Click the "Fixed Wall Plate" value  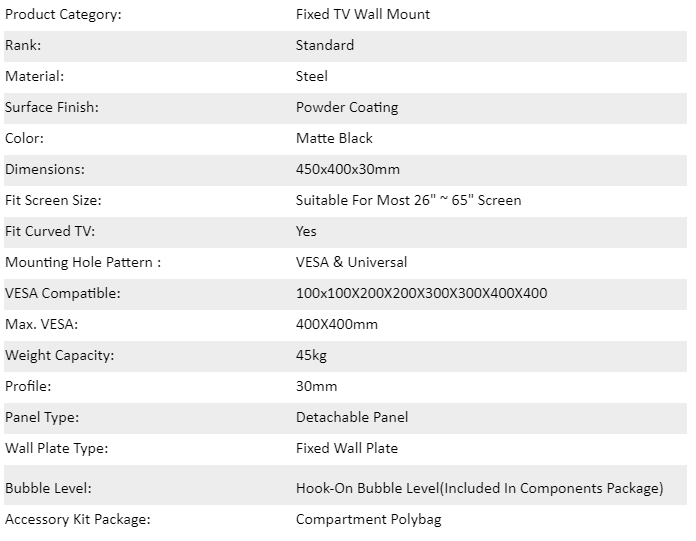(347, 448)
